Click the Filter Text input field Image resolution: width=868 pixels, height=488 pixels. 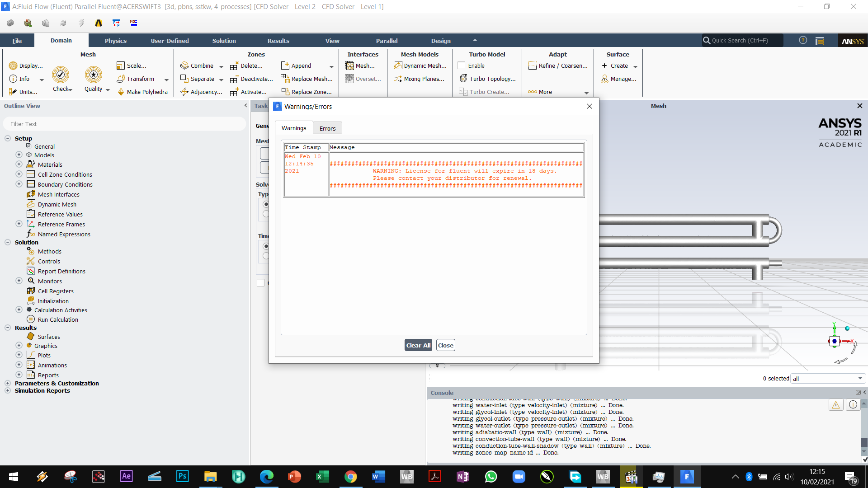tap(125, 124)
